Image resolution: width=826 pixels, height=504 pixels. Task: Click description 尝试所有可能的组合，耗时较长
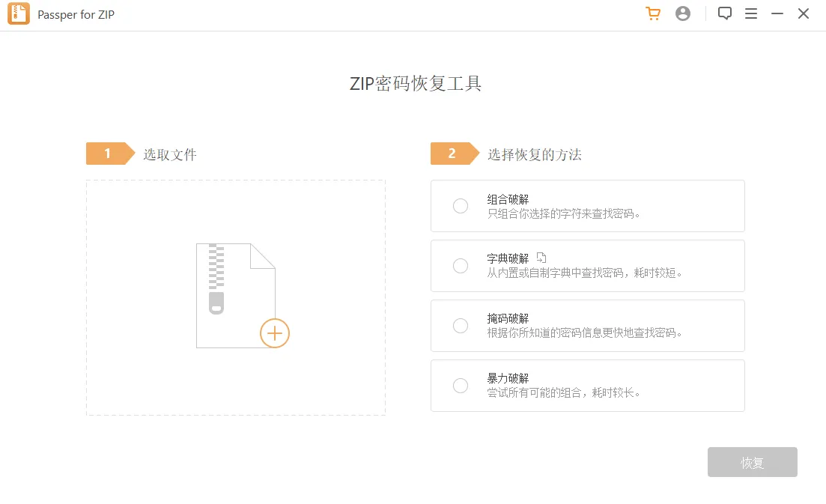pos(563,393)
